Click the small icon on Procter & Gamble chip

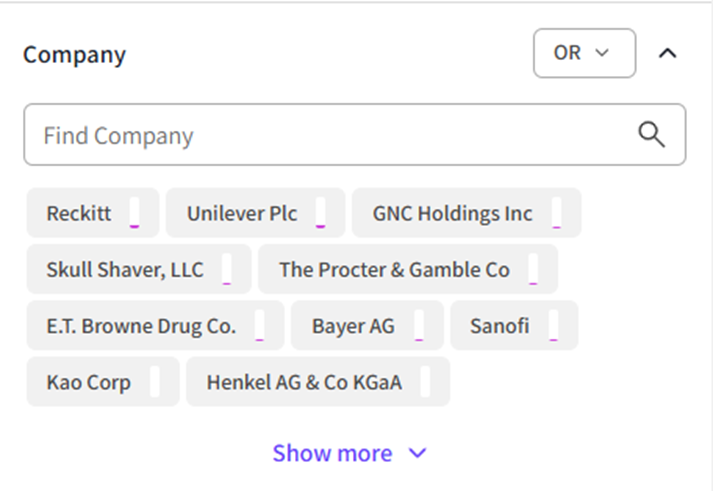point(533,270)
